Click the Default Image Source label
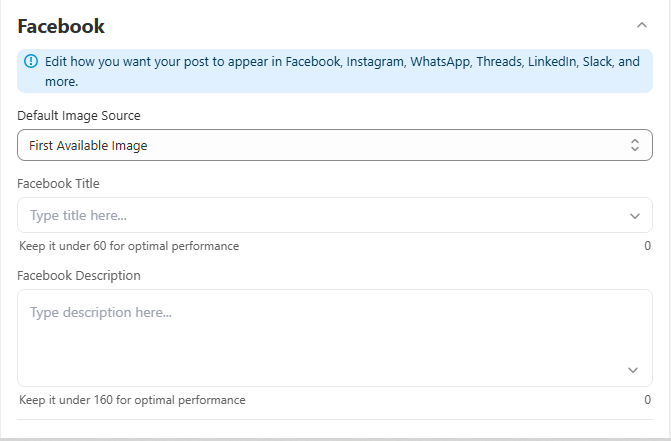The width and height of the screenshot is (671, 441). point(79,115)
